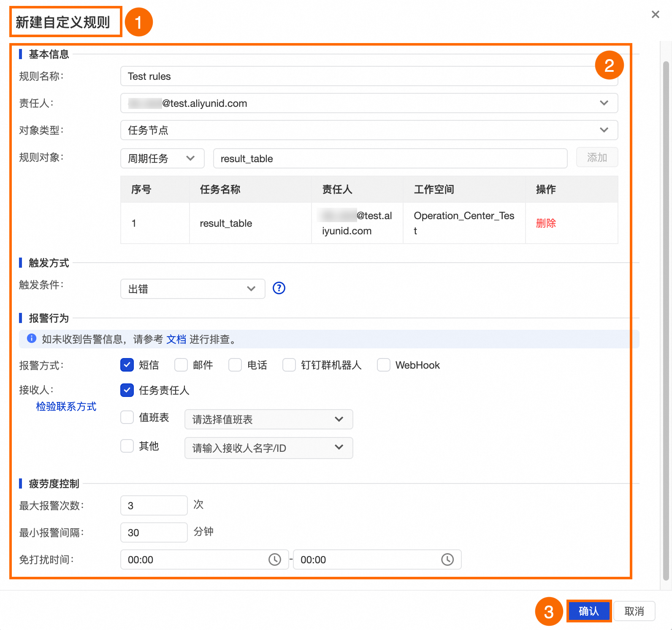Click the rule object field with result_table

390,158
